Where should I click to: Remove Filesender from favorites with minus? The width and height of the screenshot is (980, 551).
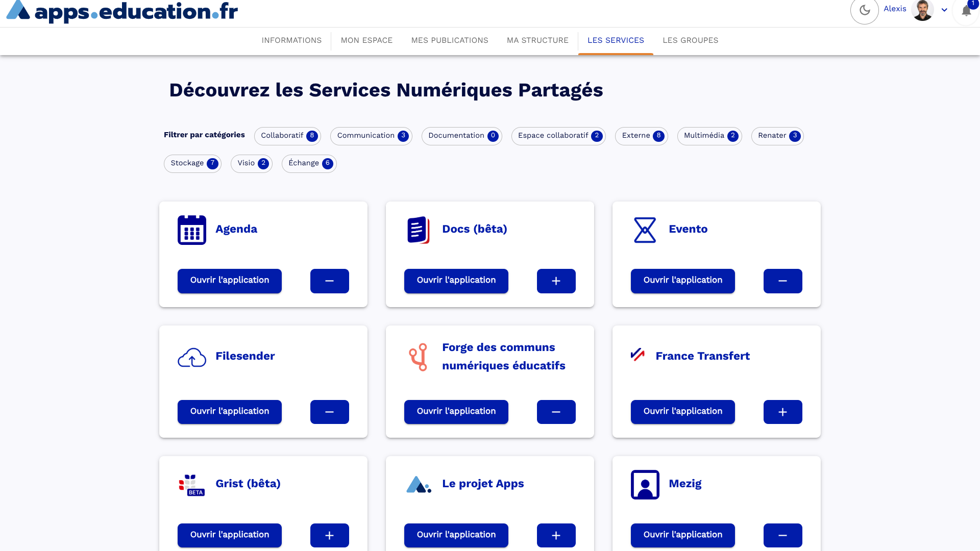coord(330,412)
